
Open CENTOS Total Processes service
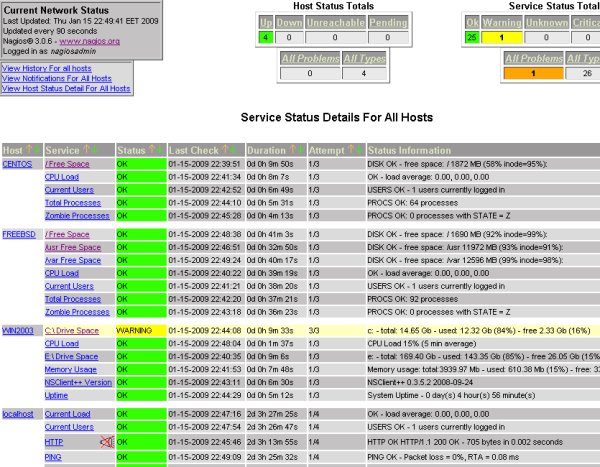(73, 203)
